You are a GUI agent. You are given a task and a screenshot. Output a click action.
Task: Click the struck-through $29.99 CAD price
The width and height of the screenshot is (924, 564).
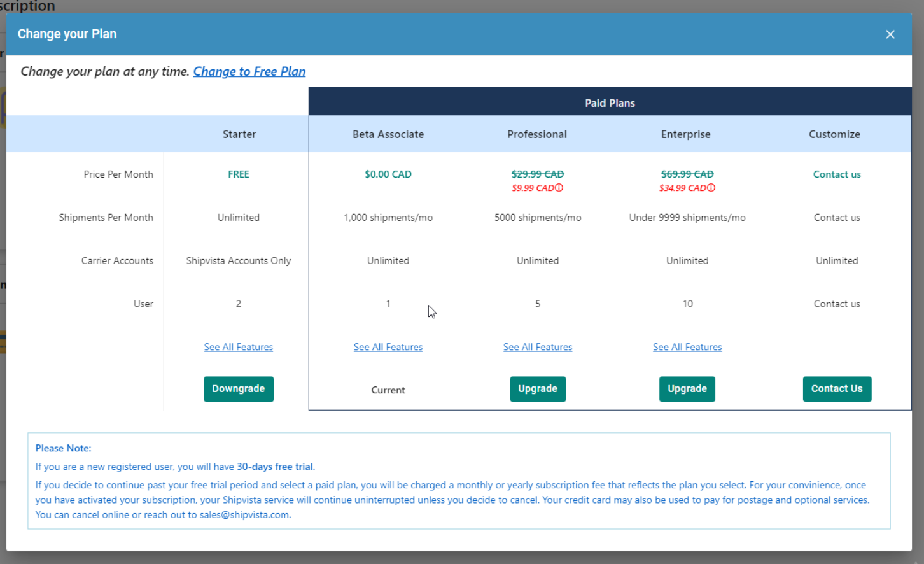click(538, 174)
